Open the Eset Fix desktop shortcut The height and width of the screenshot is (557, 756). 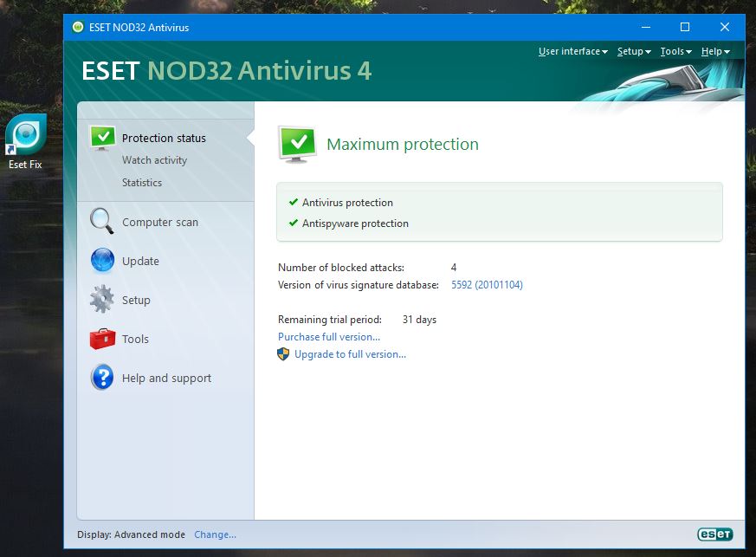(26, 141)
